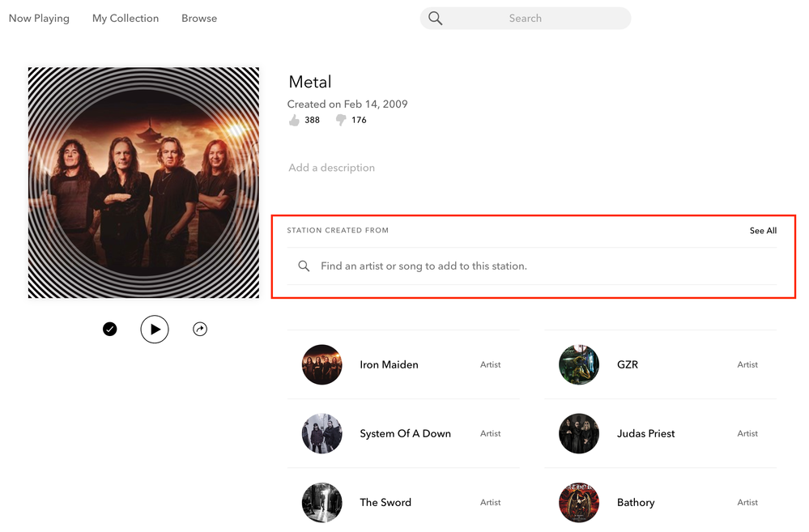
Task: Play the Metal station
Action: (155, 330)
